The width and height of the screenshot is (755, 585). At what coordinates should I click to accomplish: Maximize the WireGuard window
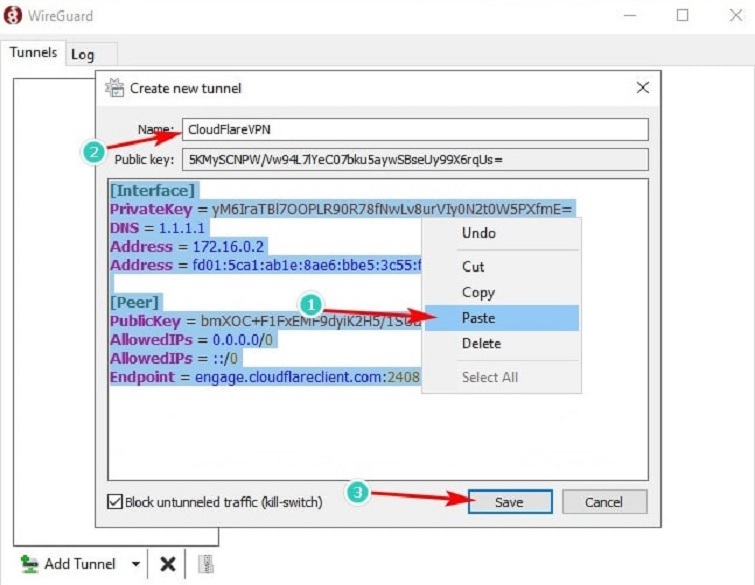click(x=682, y=16)
